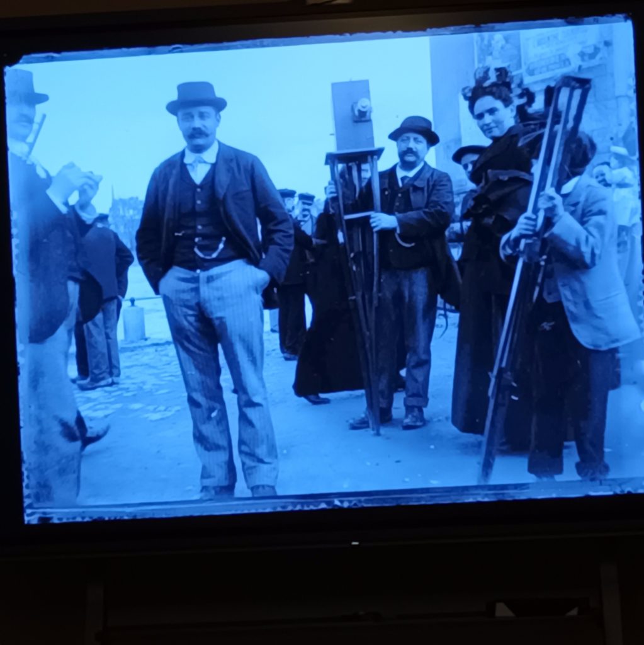Click the small white indicator light below the image
The height and width of the screenshot is (645, 644).
[x=354, y=542]
